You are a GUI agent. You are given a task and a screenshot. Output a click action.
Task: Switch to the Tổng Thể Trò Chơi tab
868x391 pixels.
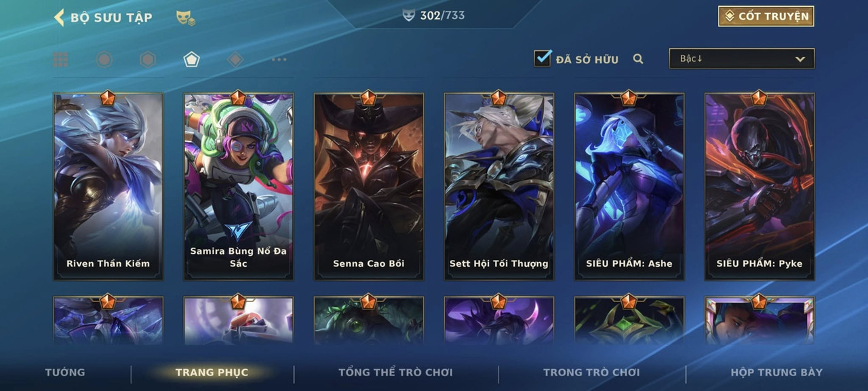(395, 372)
